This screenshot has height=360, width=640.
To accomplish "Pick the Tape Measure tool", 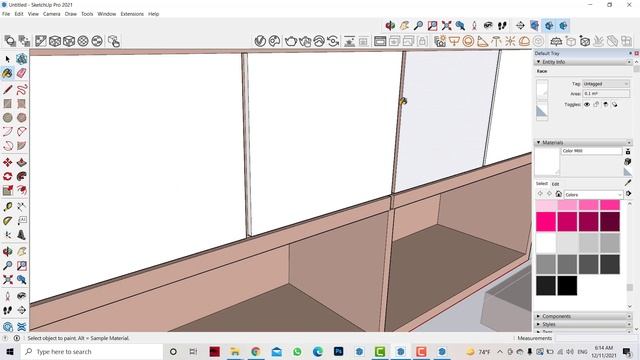I will (x=7, y=207).
